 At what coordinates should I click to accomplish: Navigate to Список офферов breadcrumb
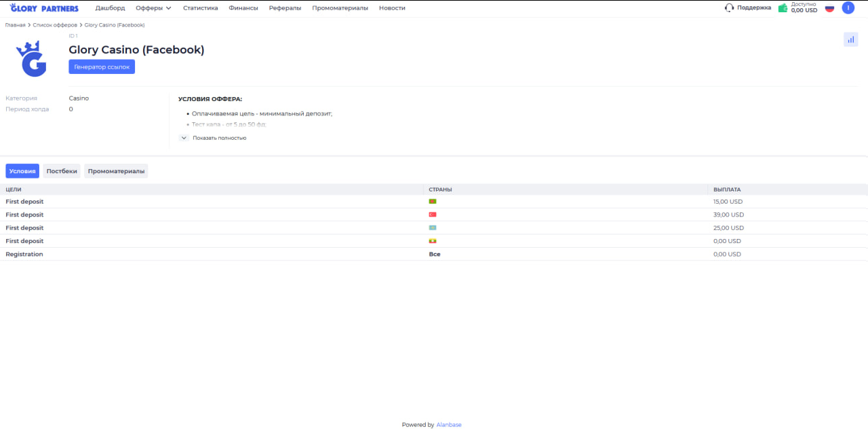pyautogui.click(x=55, y=25)
